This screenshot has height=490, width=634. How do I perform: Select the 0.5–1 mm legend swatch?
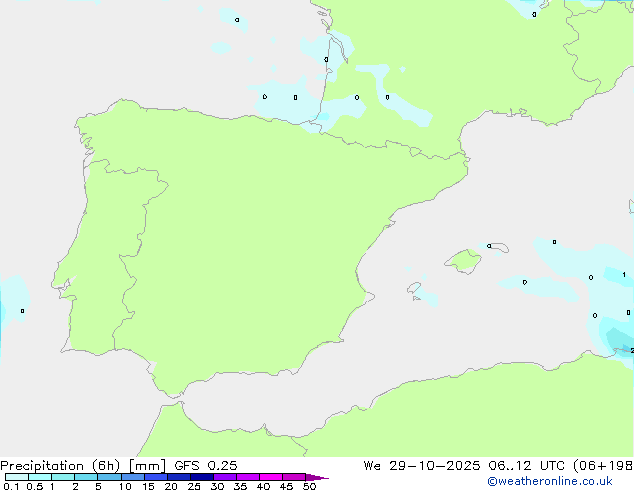(40, 477)
